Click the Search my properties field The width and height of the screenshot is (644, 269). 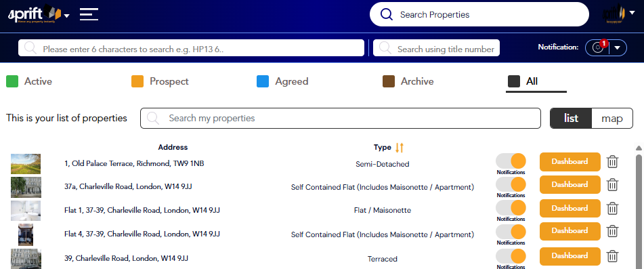click(341, 119)
